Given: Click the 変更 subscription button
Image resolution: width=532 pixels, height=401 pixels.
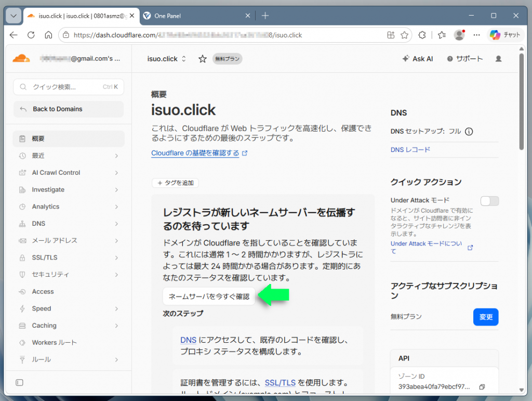Looking at the screenshot, I should (x=486, y=317).
